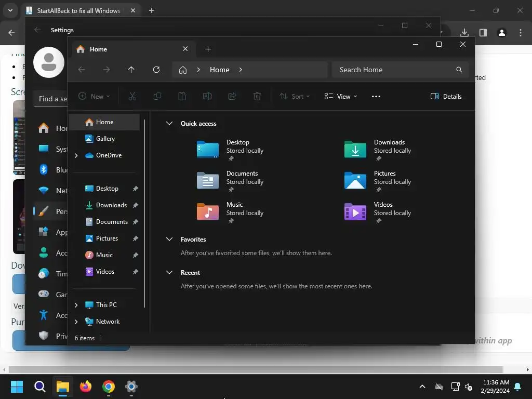Viewport: 532px width, 399px height.
Task: Navigate back in File Explorer
Action: 82,70
